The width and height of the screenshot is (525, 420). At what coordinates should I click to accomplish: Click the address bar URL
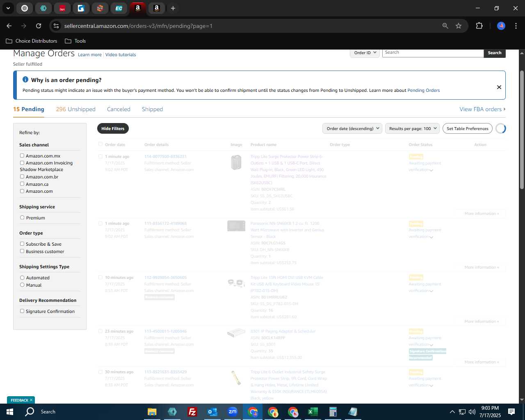tap(138, 26)
